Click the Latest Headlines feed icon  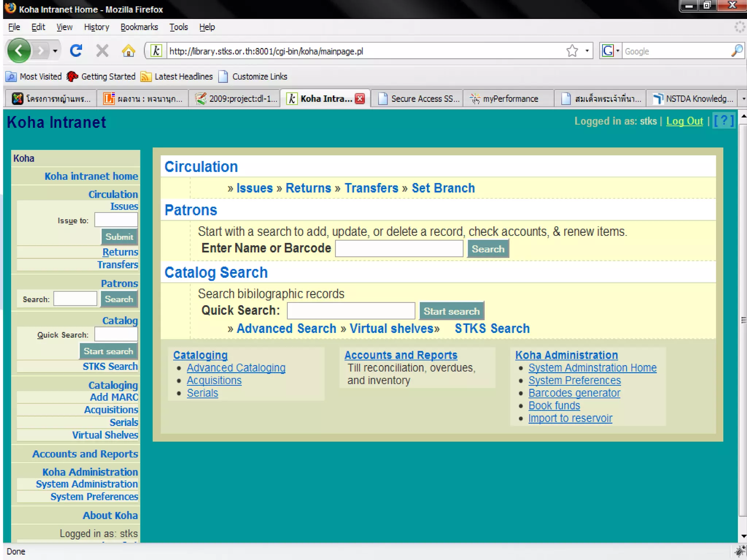pos(146,77)
